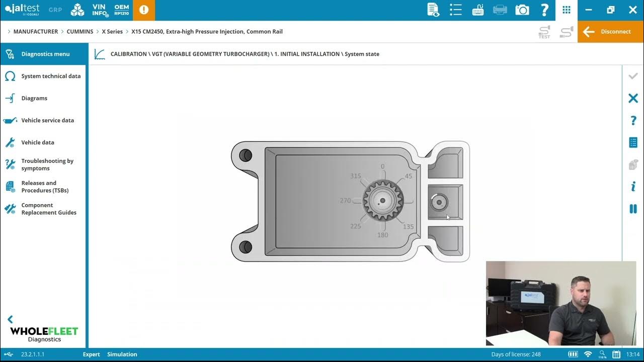Open Vehicle service data
The image size is (644, 362).
tap(43, 120)
